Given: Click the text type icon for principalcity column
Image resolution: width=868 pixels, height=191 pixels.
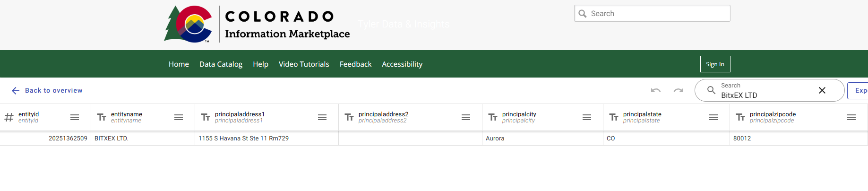Looking at the screenshot, I should click(493, 117).
